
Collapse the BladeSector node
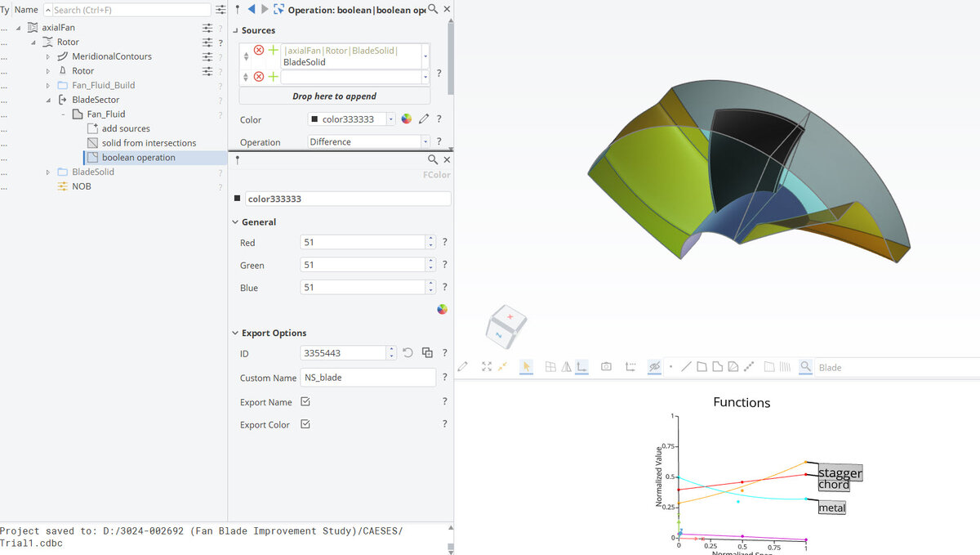(48, 100)
